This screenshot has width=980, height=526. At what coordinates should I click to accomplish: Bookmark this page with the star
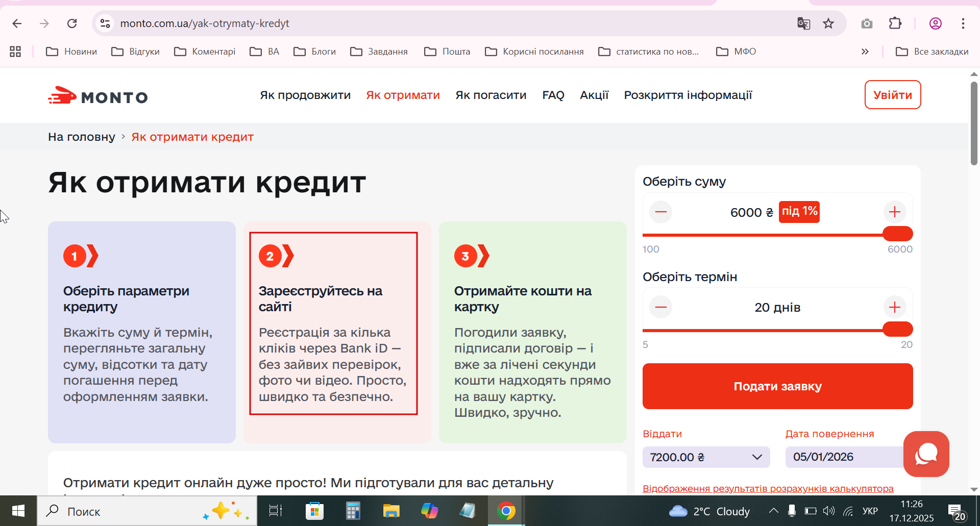[x=828, y=23]
